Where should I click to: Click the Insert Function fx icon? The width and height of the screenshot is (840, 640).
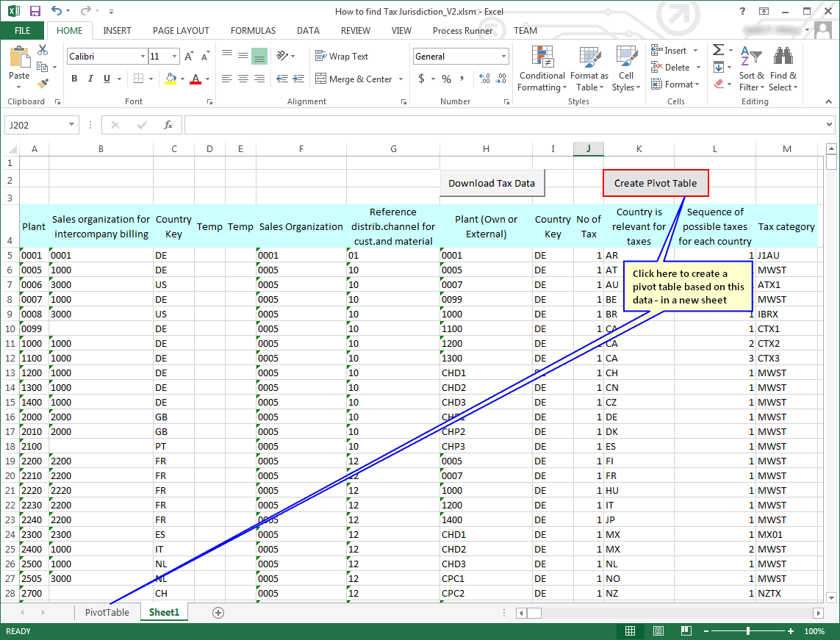pyautogui.click(x=168, y=125)
